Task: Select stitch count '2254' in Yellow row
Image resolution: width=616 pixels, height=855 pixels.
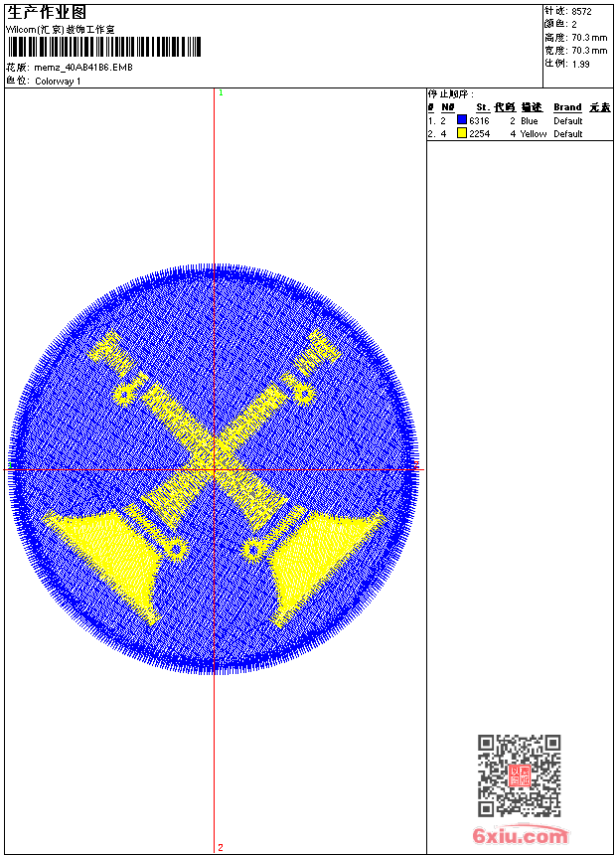Action: 479,134
